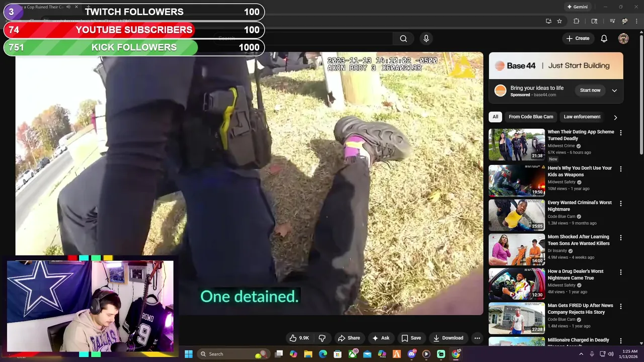This screenshot has height=362, width=644.
Task: Open the Gemini button in Chrome
Action: 577,7
